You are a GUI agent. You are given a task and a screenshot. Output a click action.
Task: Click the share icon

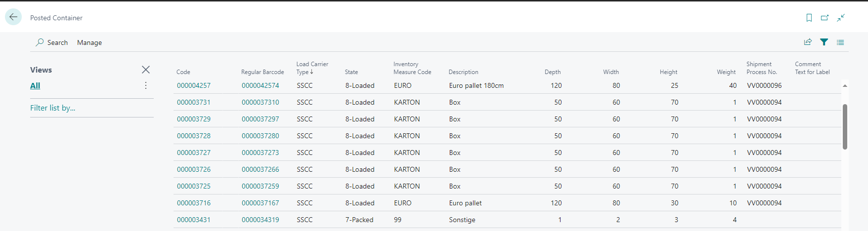tap(808, 42)
